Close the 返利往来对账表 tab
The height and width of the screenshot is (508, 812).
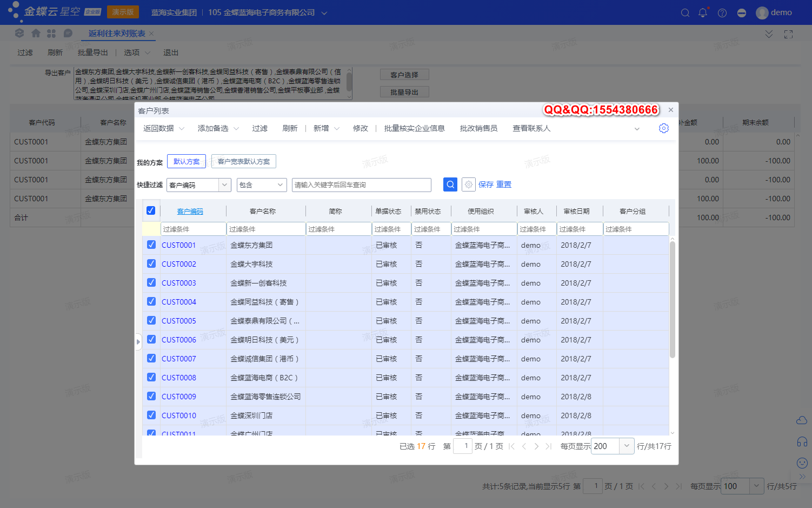tap(152, 34)
